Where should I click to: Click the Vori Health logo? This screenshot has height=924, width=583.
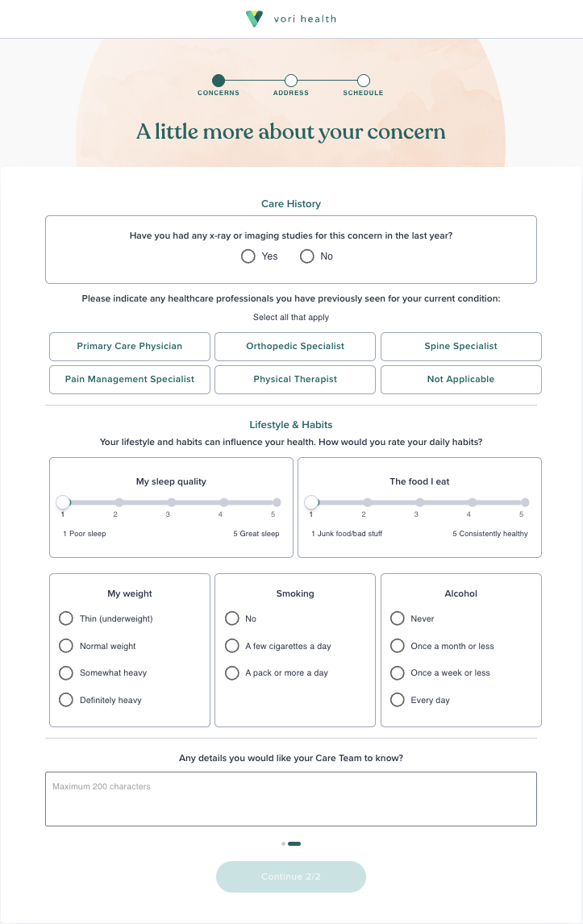290,19
